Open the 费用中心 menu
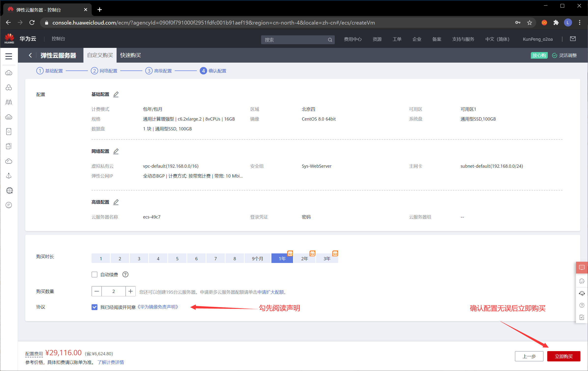The width and height of the screenshot is (588, 371). click(x=353, y=39)
